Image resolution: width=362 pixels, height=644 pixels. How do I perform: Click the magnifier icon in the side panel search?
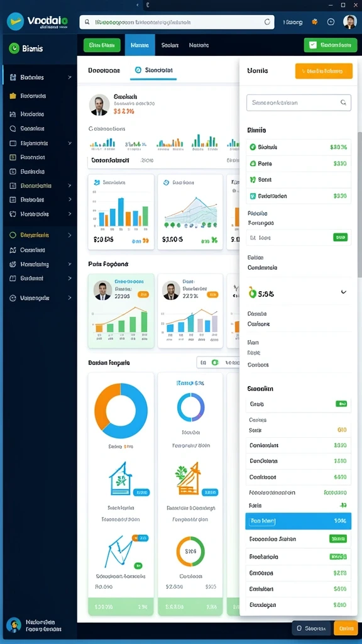(x=344, y=103)
